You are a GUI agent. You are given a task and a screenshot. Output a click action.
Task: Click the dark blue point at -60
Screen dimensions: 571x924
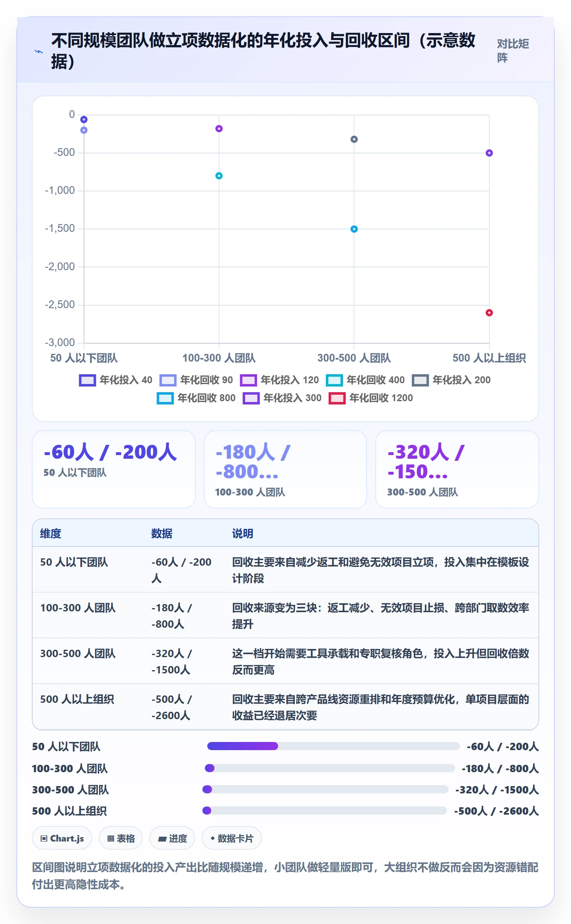click(x=84, y=120)
